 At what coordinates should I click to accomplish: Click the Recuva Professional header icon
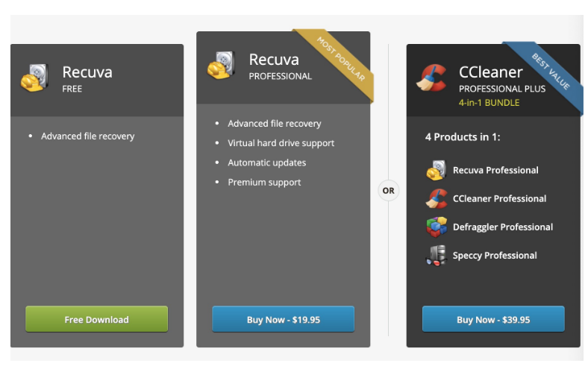(x=222, y=65)
